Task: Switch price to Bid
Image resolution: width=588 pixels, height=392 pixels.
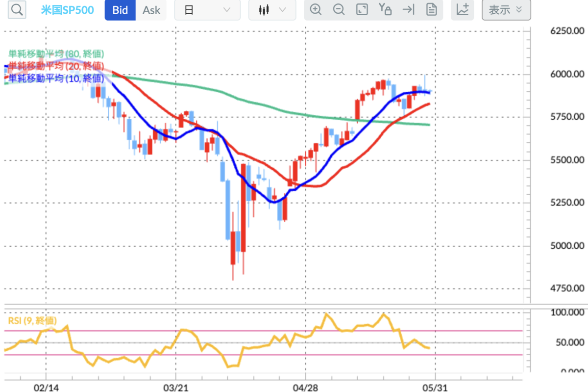Action: (x=120, y=10)
